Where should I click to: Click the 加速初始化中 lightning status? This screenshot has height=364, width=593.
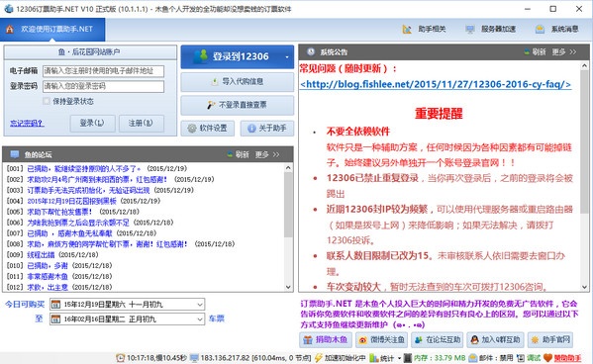[x=340, y=358]
